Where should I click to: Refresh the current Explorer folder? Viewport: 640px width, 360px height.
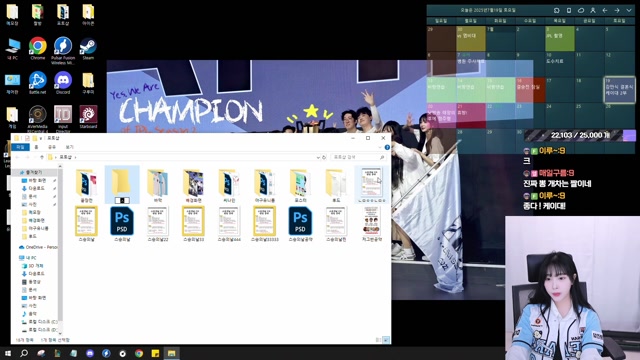pyautogui.click(x=324, y=157)
